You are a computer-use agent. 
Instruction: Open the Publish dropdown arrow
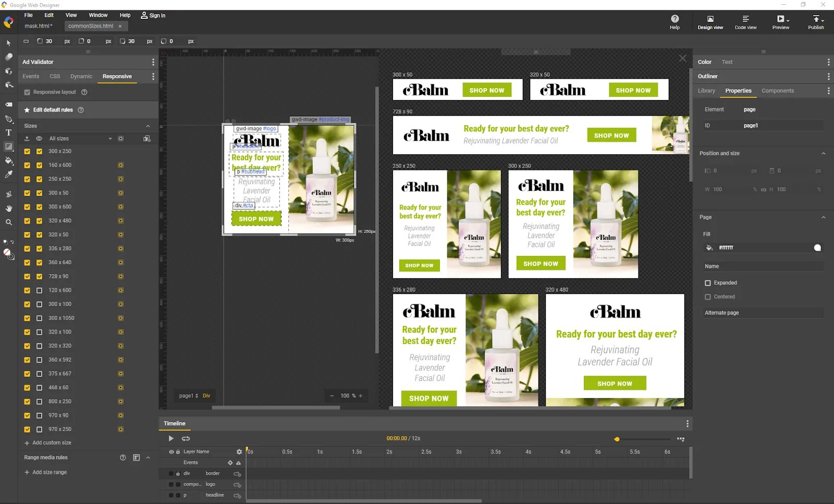[x=823, y=21]
